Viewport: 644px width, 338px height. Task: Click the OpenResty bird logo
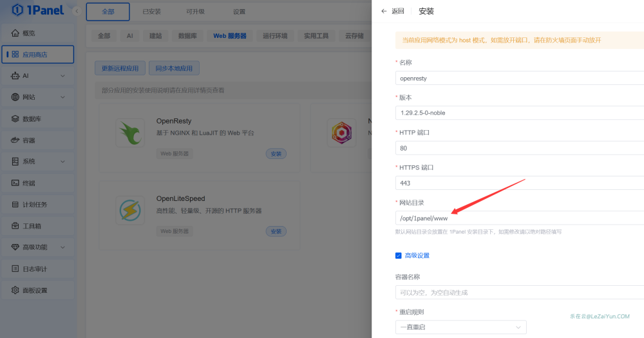coord(130,133)
